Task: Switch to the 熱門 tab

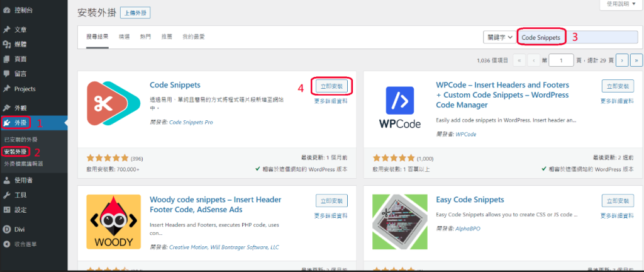Action: (x=145, y=37)
